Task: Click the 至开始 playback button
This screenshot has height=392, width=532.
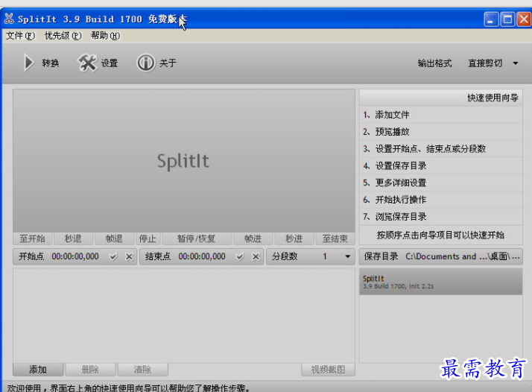Action: tap(32, 238)
